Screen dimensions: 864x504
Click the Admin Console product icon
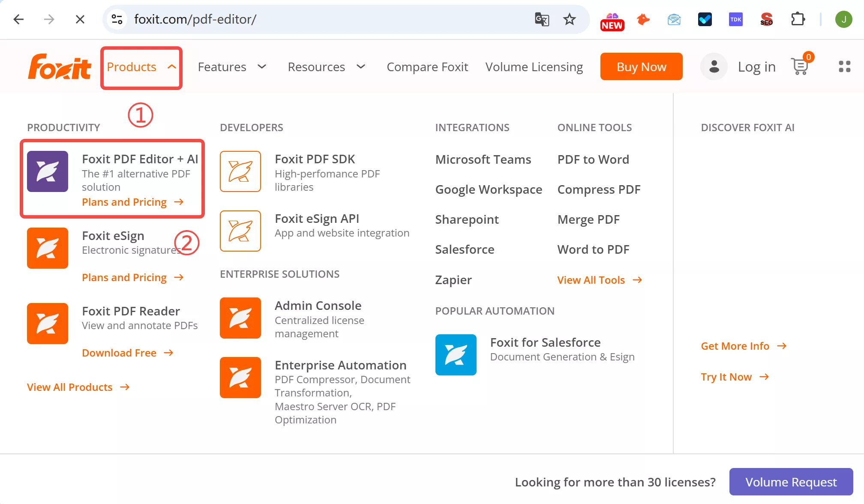(x=240, y=318)
